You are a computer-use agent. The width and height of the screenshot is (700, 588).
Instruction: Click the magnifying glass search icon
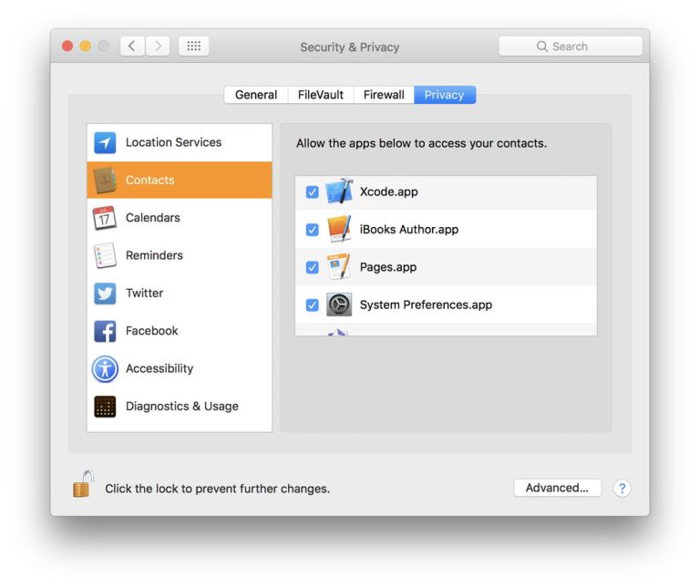542,46
